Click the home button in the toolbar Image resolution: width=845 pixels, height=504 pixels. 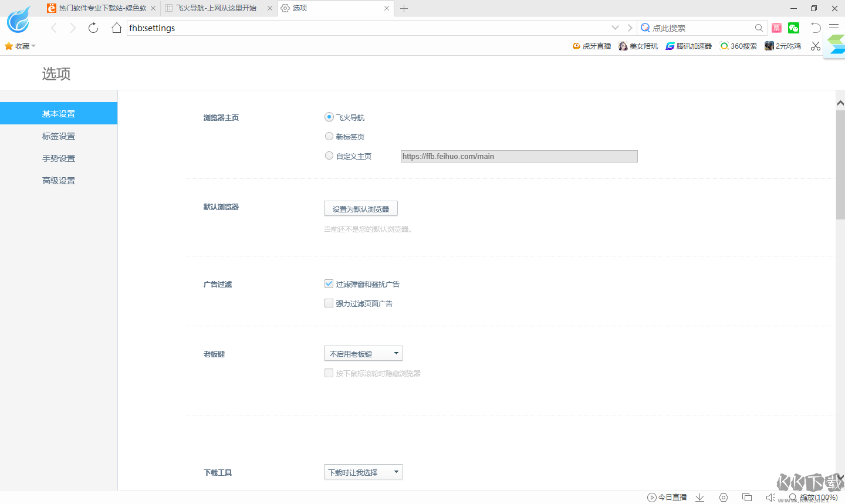[116, 28]
